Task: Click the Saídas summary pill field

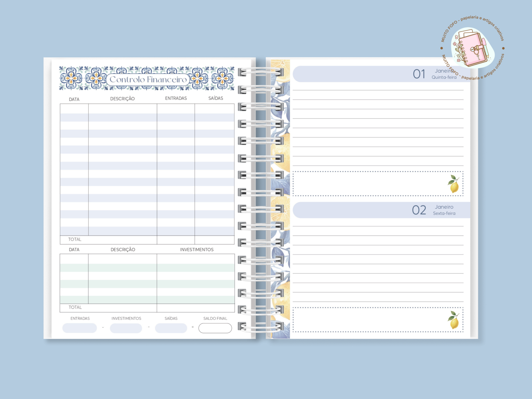Action: 171,328
